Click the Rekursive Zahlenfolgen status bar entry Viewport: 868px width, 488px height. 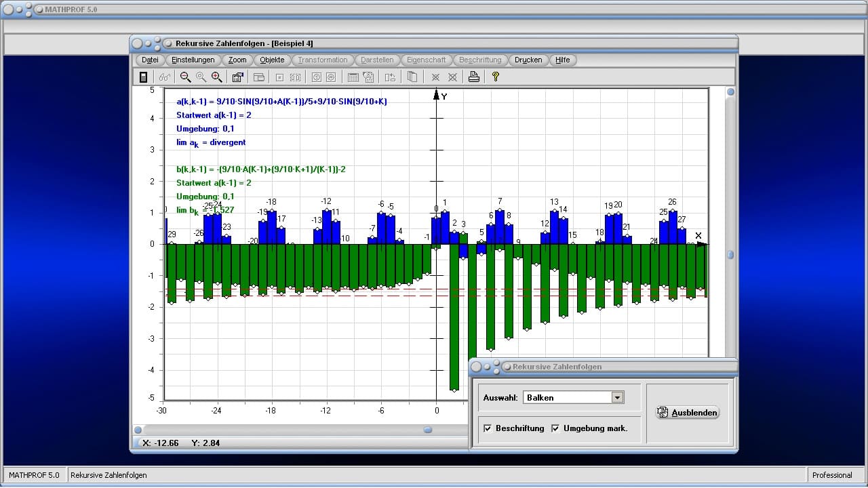point(108,475)
